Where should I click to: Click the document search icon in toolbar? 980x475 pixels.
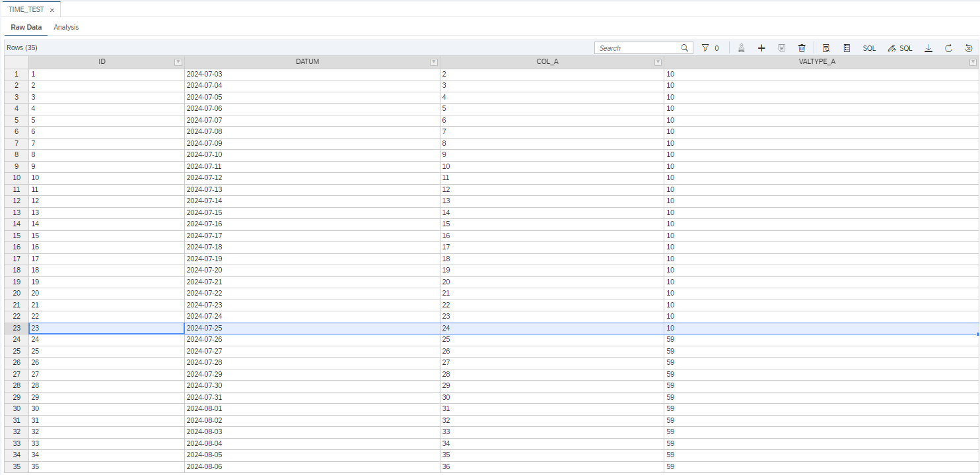click(x=825, y=48)
